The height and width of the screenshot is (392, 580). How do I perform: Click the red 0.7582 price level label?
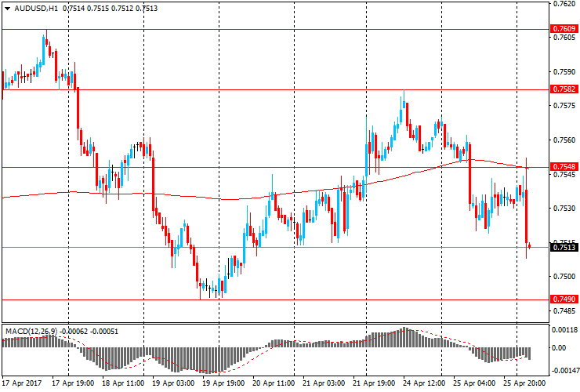pyautogui.click(x=564, y=89)
